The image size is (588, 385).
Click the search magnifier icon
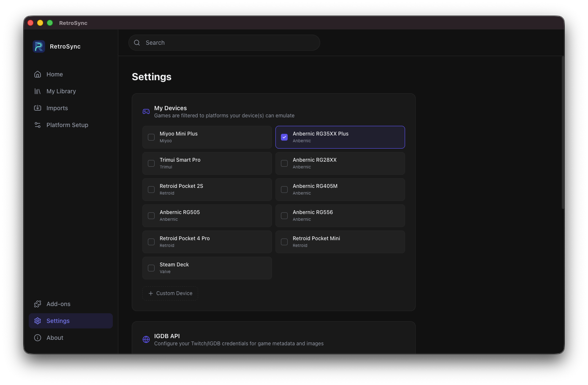coord(137,43)
